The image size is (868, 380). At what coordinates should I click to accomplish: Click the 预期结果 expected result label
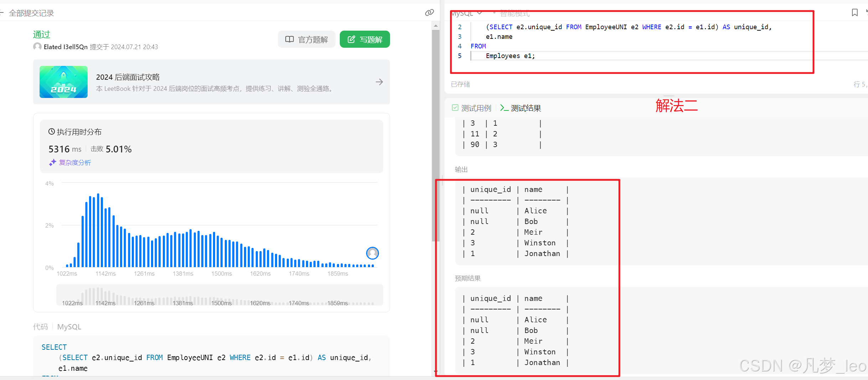[468, 279]
